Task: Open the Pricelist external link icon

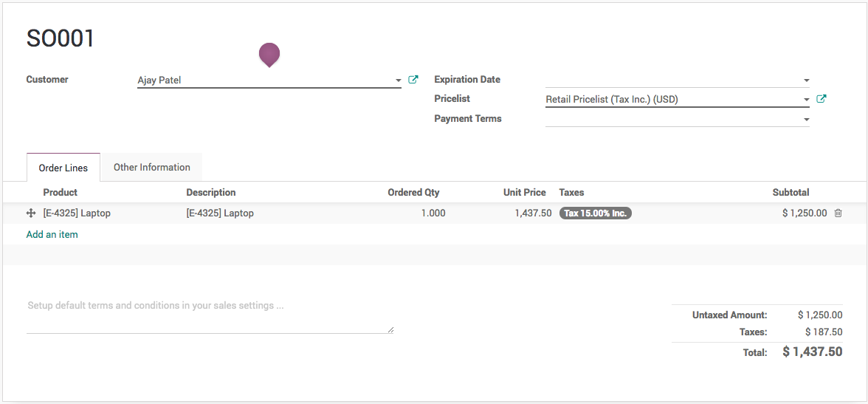Action: click(821, 99)
